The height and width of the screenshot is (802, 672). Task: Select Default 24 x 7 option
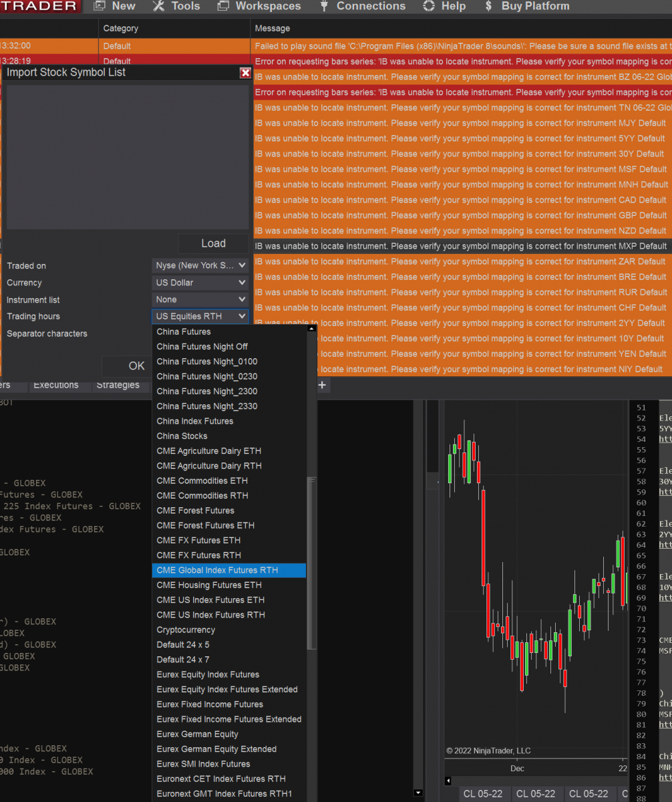(229, 660)
